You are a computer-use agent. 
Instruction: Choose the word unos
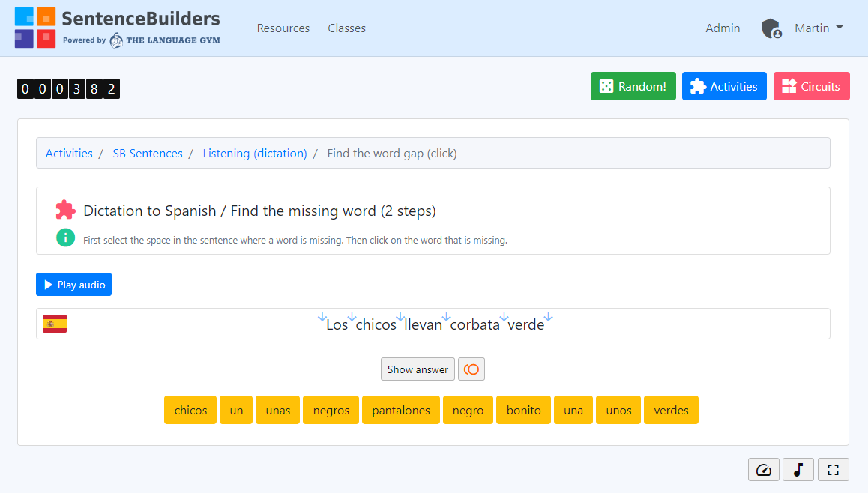(x=618, y=410)
